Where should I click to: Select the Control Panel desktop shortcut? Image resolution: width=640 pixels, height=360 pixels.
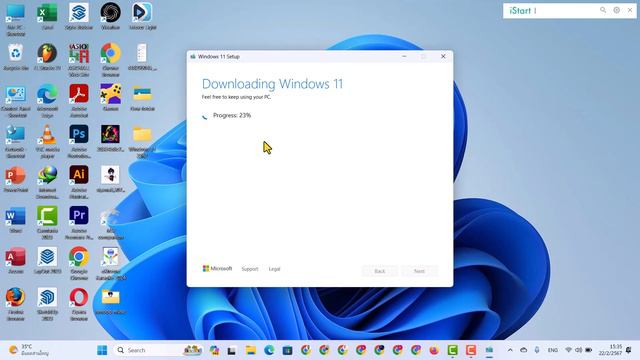16,101
